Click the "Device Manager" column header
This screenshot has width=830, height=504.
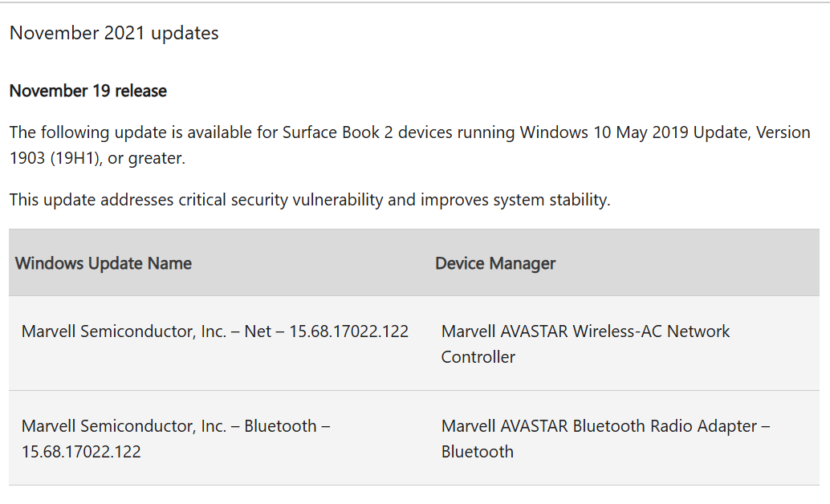pos(495,263)
